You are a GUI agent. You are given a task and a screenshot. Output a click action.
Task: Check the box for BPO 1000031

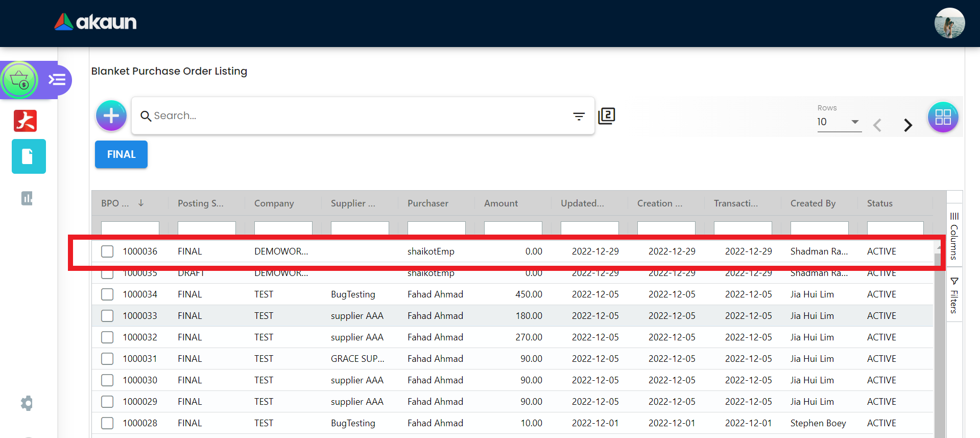tap(107, 359)
